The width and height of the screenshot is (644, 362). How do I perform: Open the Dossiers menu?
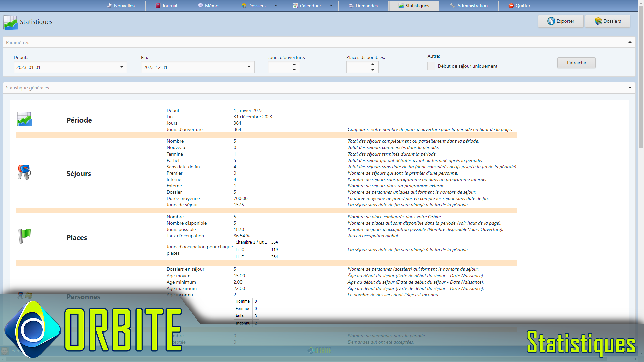tap(253, 6)
